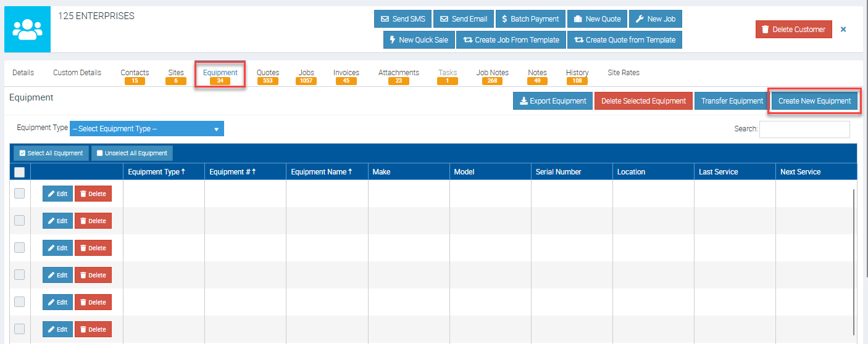Image resolution: width=868 pixels, height=344 pixels.
Task: Click the customer group avatar icon
Action: coord(27,30)
